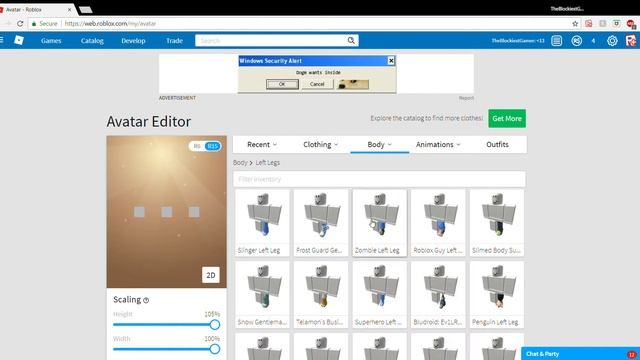
Task: Close the Windows Security Alert ad popup
Action: [391, 61]
